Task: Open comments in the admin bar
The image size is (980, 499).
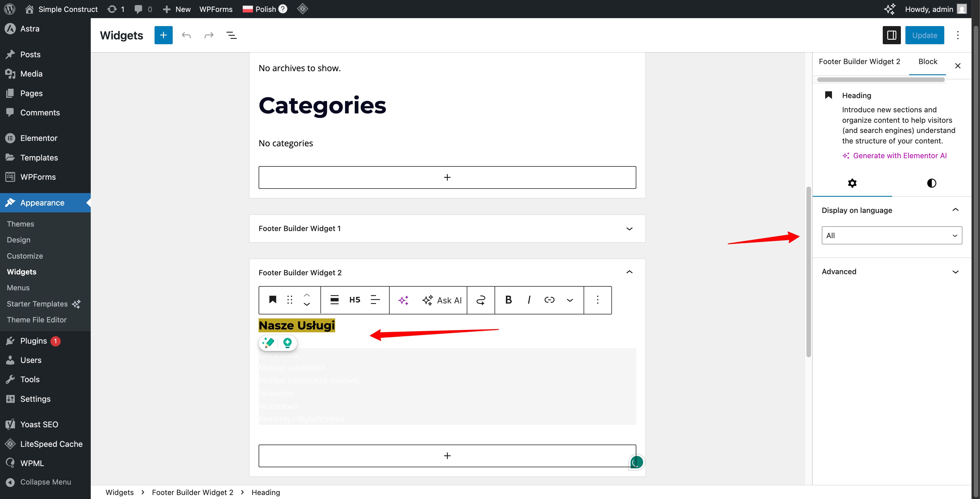Action: [x=143, y=9]
